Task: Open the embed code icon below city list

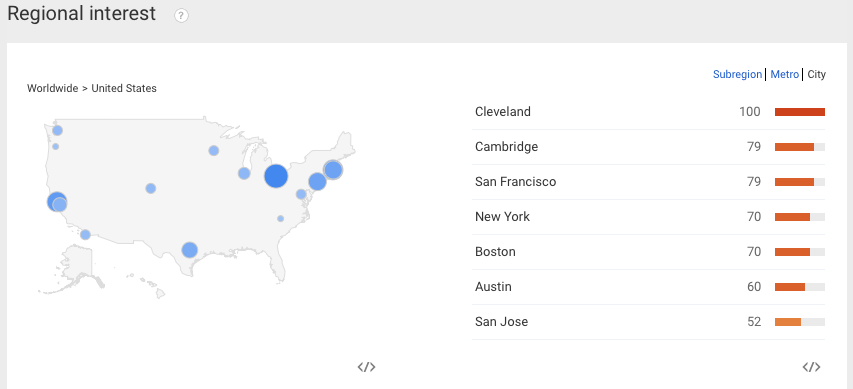Action: click(x=811, y=367)
